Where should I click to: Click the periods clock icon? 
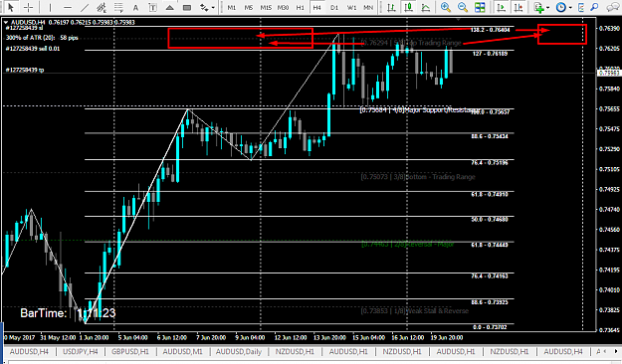click(561, 7)
